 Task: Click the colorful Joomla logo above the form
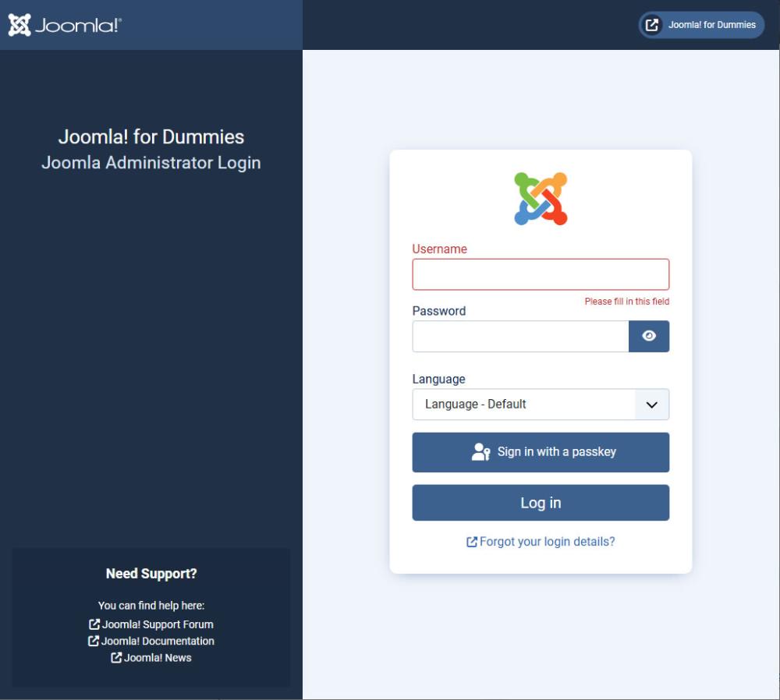541,199
